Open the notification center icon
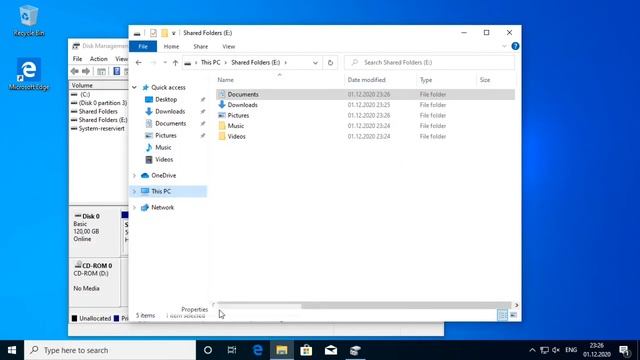 (624, 350)
